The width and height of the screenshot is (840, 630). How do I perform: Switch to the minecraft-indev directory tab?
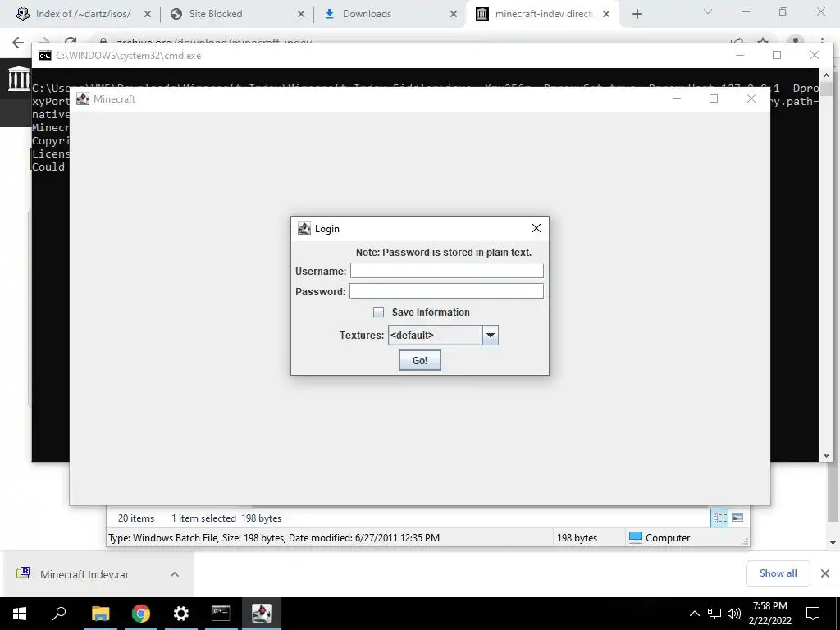click(x=543, y=14)
